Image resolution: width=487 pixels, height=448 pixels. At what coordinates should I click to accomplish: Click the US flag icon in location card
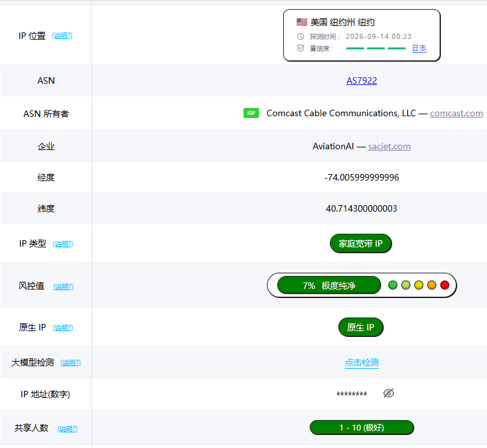(x=301, y=22)
